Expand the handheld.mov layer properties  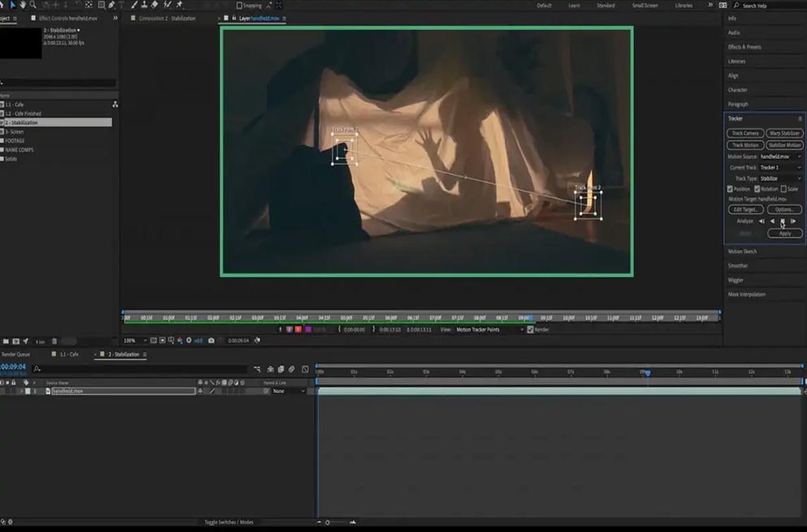(21, 391)
